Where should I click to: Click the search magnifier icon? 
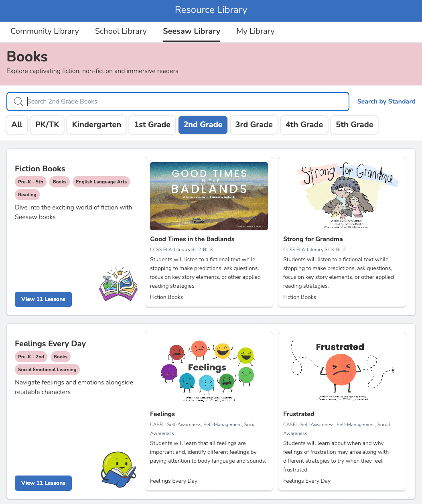(18, 101)
